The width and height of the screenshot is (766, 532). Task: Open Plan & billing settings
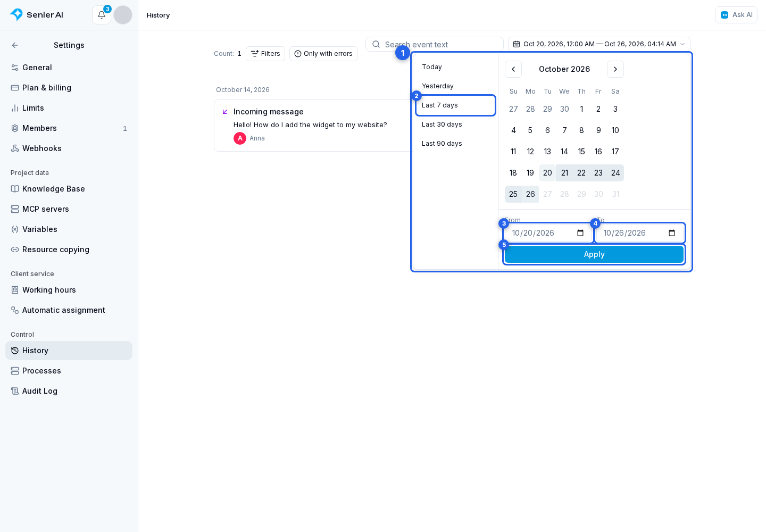click(69, 88)
